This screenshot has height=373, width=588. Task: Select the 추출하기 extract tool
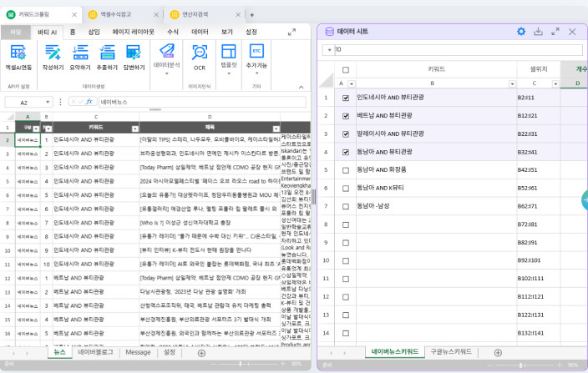[x=107, y=58]
